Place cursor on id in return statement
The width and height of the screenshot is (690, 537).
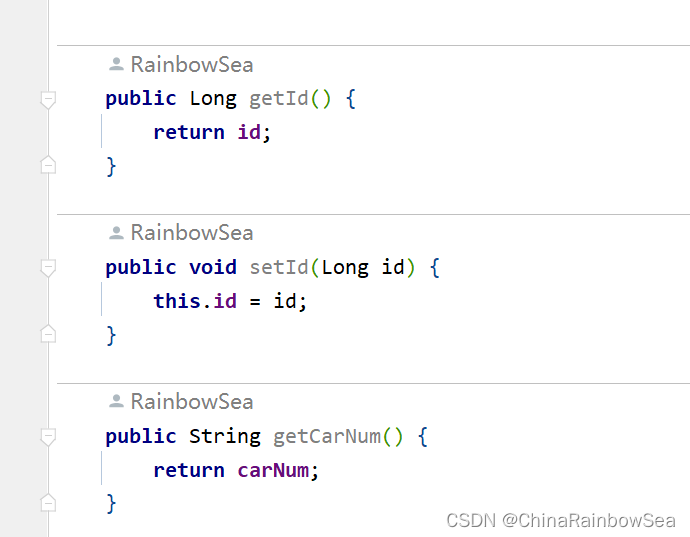[249, 132]
